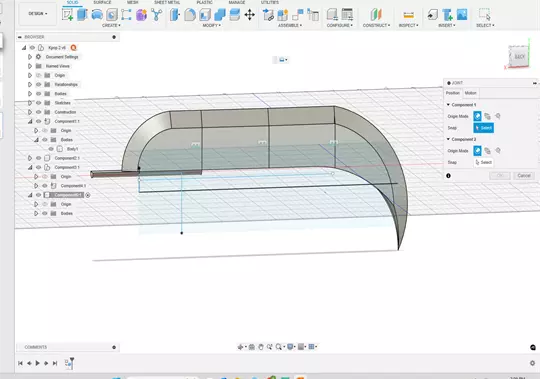Open Display Settings in navigation bar

pyautogui.click(x=290, y=347)
